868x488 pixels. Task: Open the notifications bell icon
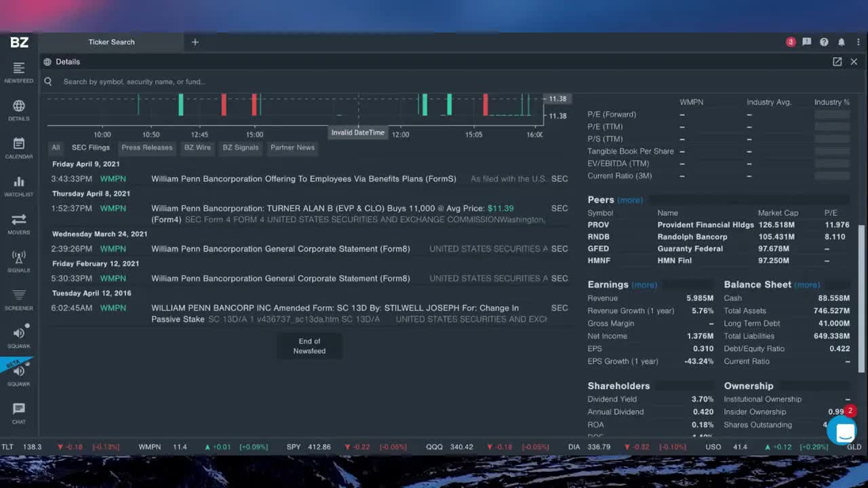(x=842, y=42)
